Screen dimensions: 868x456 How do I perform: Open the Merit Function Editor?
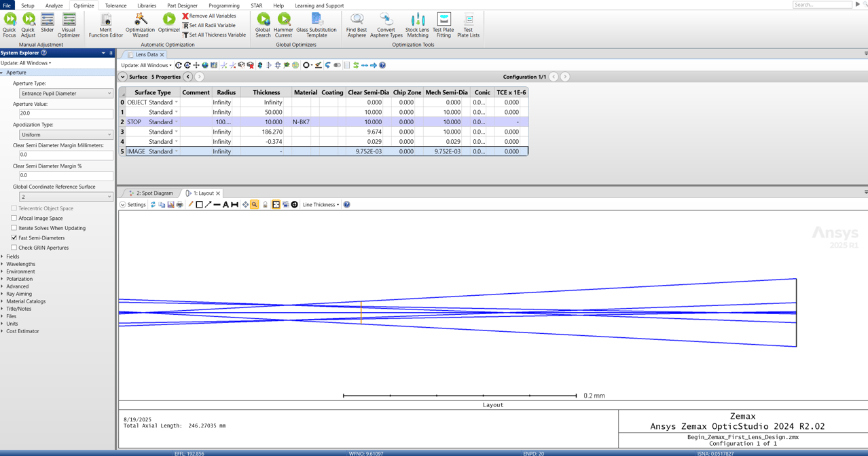tap(105, 24)
